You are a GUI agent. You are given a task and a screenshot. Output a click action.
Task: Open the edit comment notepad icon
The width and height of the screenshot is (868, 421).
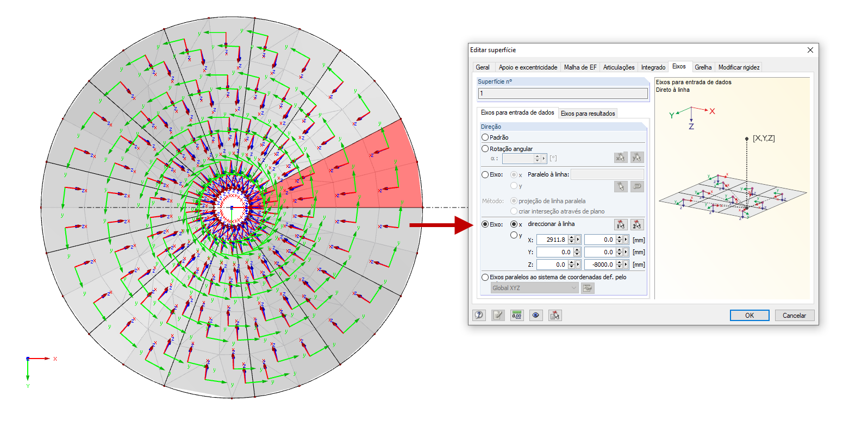(498, 315)
